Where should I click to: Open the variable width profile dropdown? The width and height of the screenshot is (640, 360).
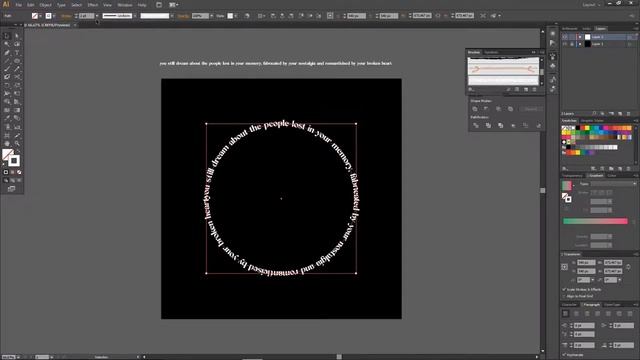(x=135, y=16)
